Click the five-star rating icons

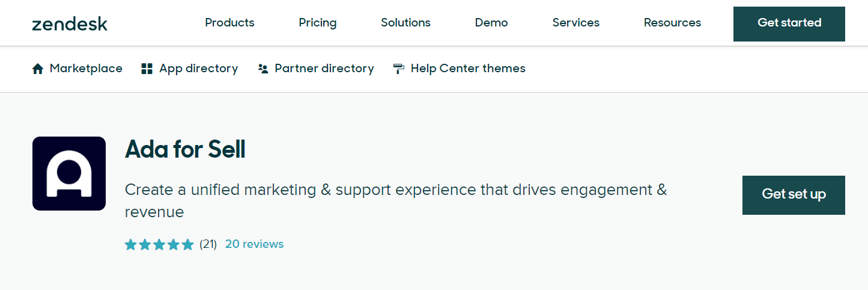159,244
